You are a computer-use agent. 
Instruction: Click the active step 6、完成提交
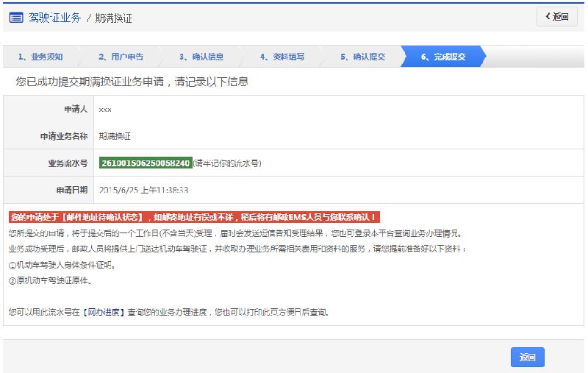[443, 57]
